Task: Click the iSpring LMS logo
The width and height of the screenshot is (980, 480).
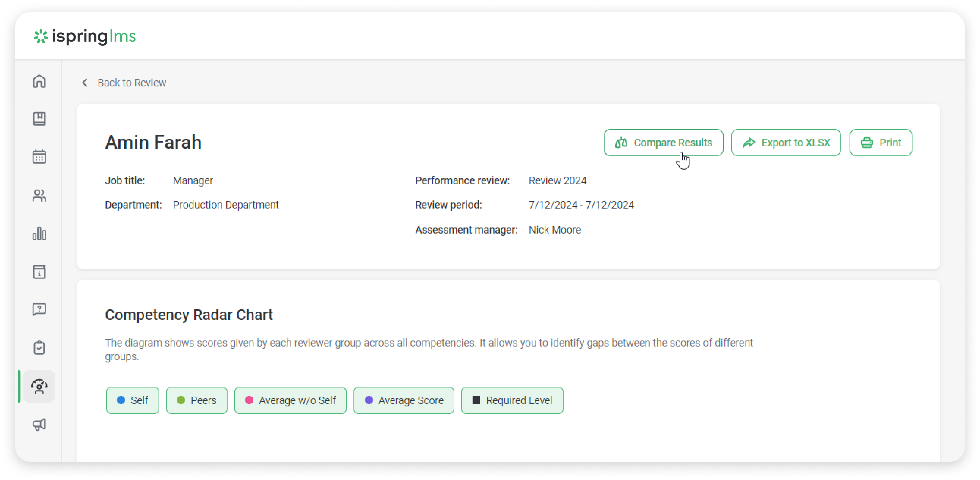Action: click(85, 37)
